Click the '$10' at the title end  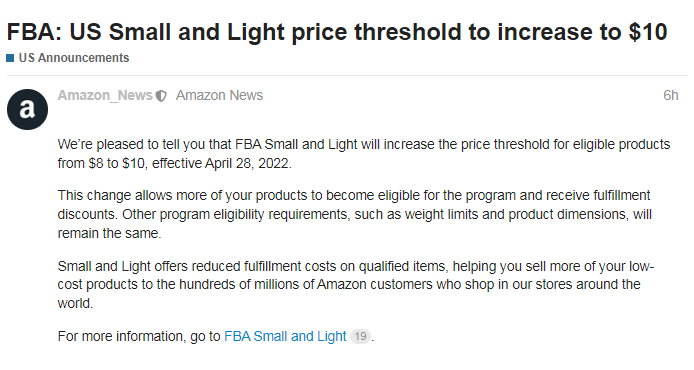(648, 32)
